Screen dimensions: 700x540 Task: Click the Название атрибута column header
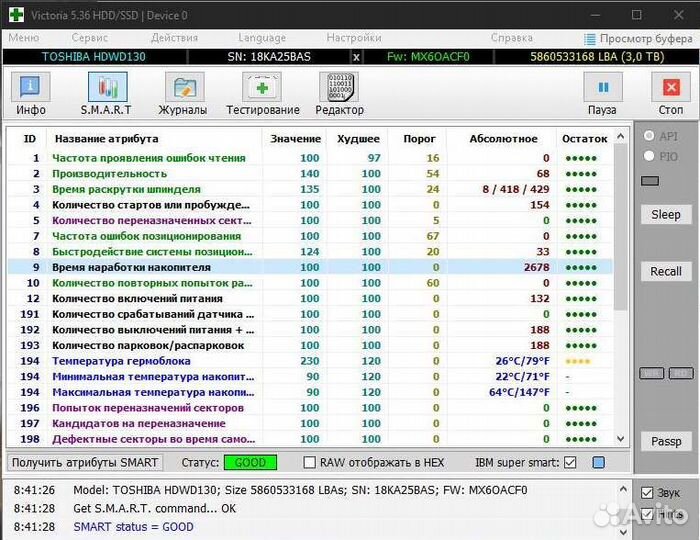[154, 139]
